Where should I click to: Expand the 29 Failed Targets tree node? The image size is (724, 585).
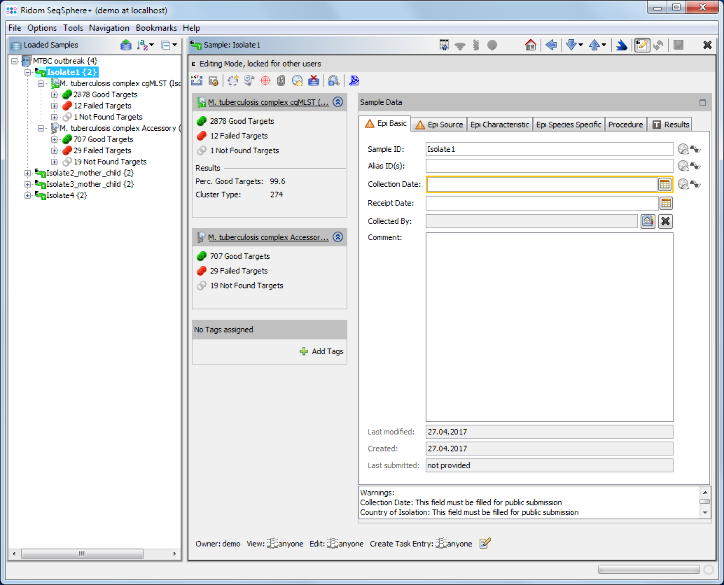[x=54, y=151]
